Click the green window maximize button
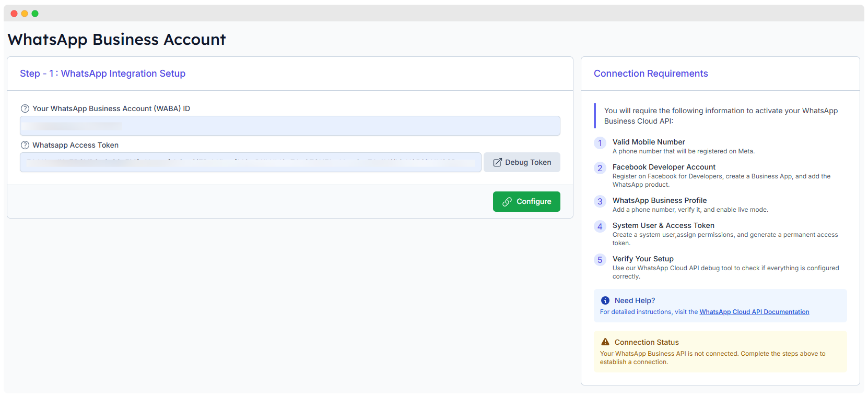 (35, 14)
